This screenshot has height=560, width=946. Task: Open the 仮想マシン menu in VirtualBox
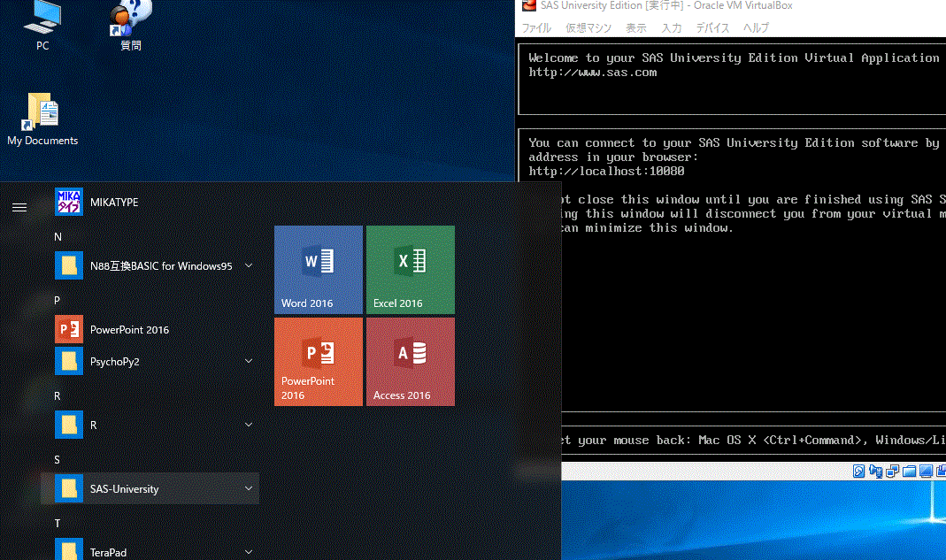click(x=588, y=27)
